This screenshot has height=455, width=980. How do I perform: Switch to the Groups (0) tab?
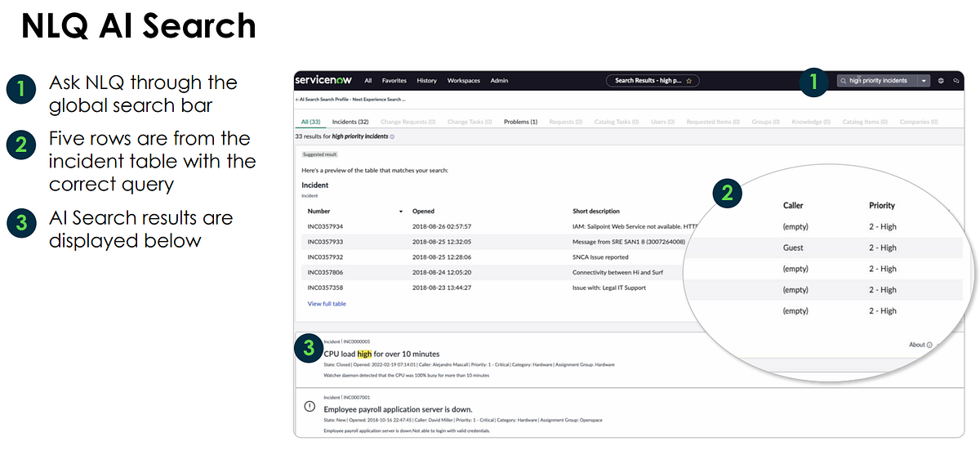pyautogui.click(x=766, y=122)
